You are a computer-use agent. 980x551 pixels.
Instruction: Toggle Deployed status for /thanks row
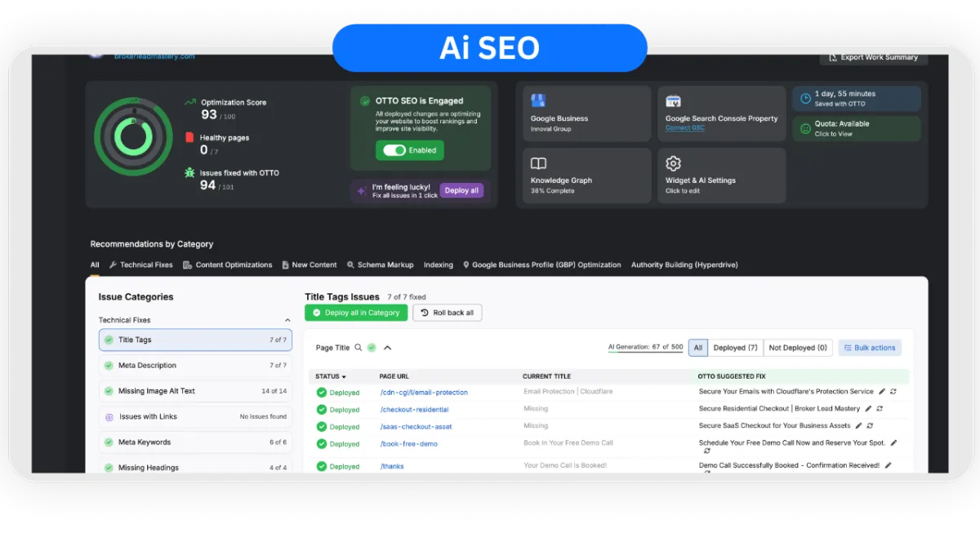point(338,467)
